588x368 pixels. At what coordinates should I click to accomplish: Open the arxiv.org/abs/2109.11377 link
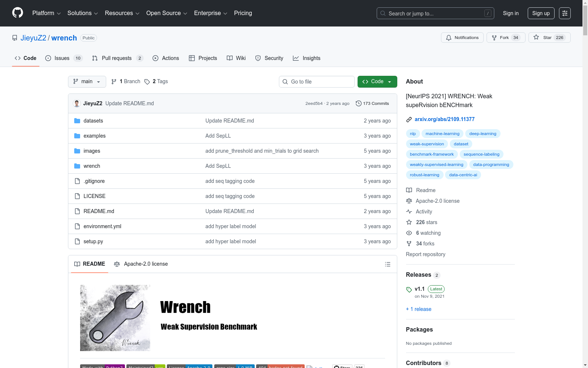pyautogui.click(x=445, y=119)
